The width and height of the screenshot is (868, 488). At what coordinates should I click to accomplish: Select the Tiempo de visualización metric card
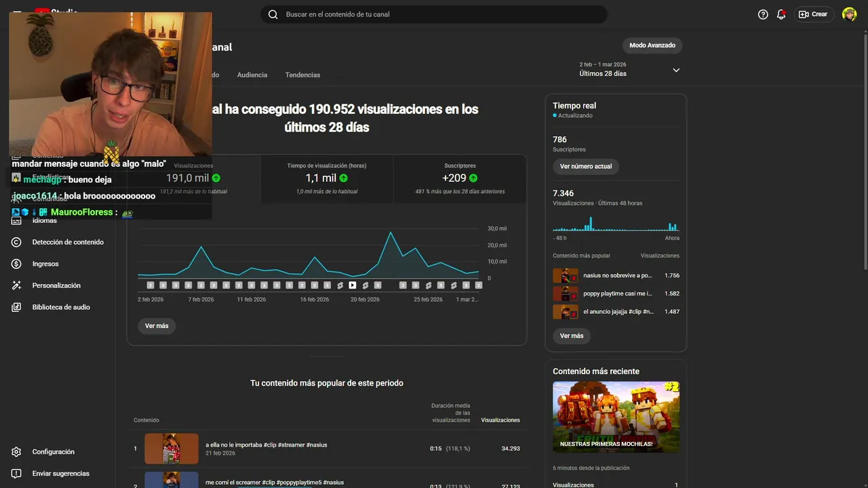(326, 179)
